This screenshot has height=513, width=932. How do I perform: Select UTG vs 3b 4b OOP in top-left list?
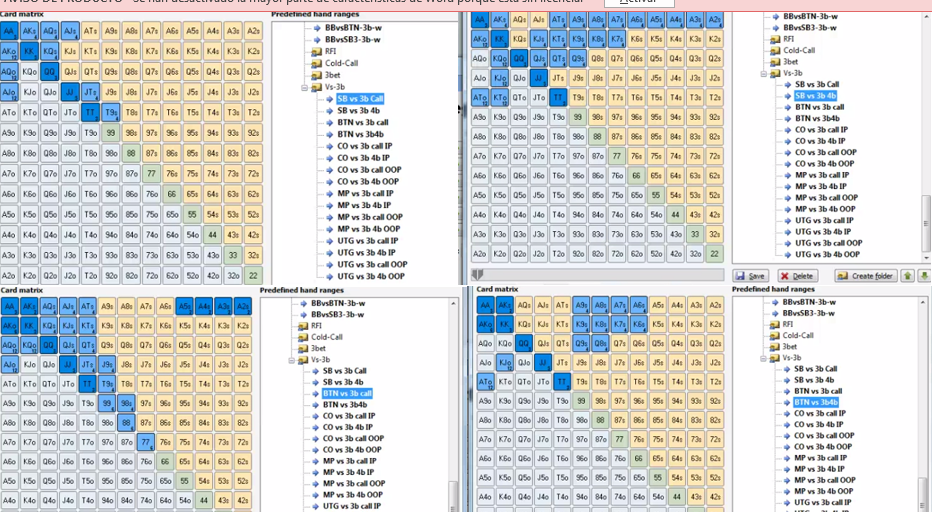point(371,277)
